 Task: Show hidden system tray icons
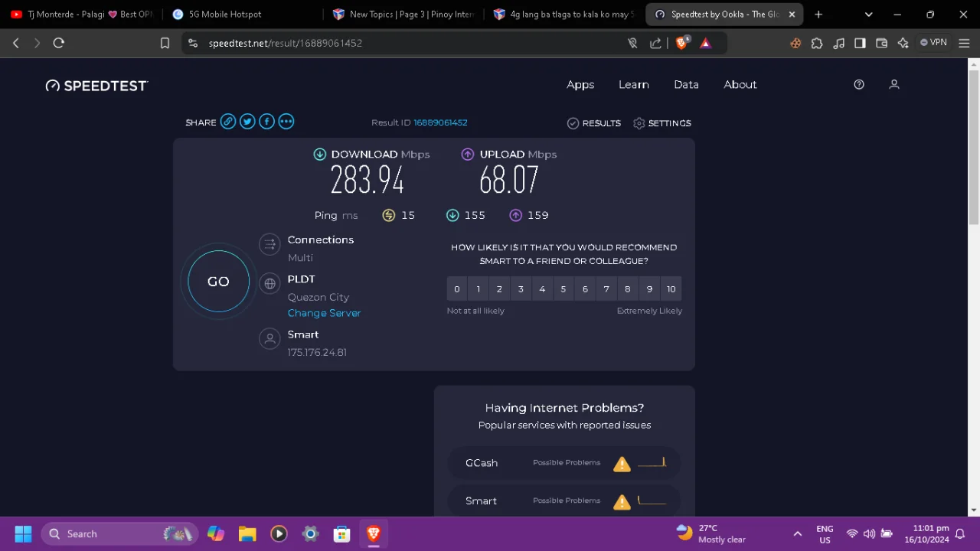(x=797, y=534)
